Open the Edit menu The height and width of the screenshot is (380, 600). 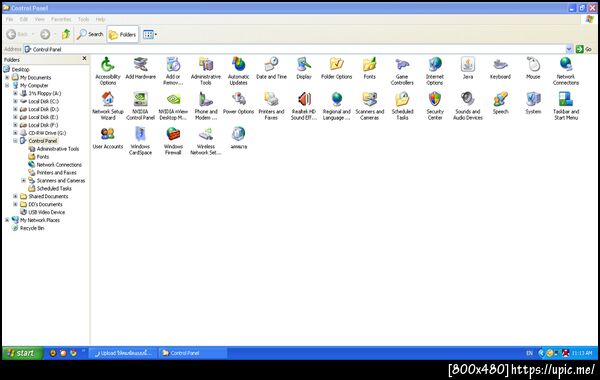point(24,19)
